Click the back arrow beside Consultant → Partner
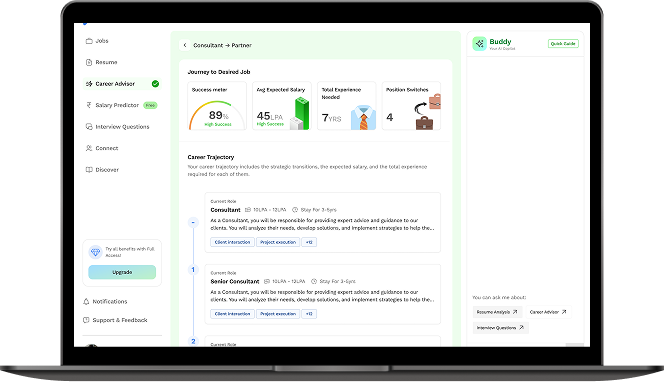664x382 pixels. tap(185, 45)
